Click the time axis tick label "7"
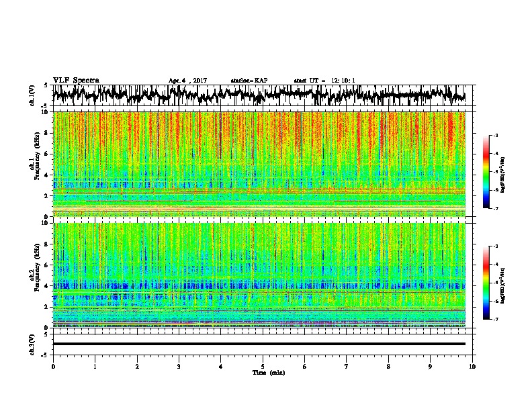This screenshot has height=411, width=532. [347, 367]
